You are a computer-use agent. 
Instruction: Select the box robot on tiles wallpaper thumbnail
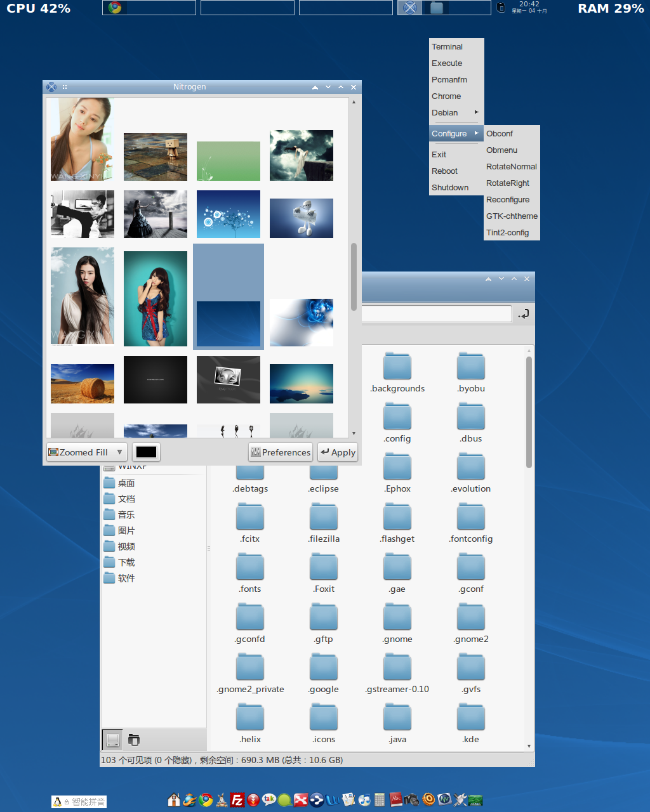pos(156,157)
